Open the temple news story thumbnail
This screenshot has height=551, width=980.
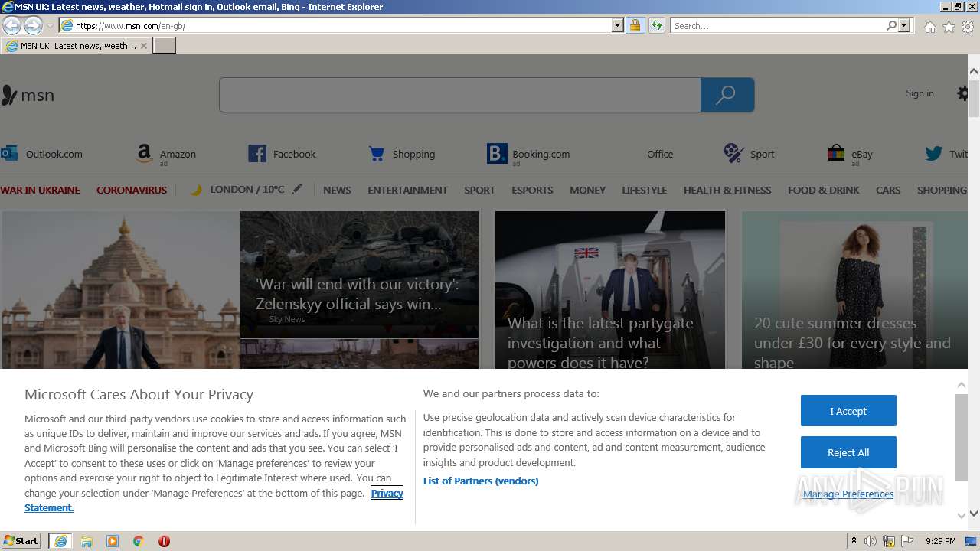120,290
